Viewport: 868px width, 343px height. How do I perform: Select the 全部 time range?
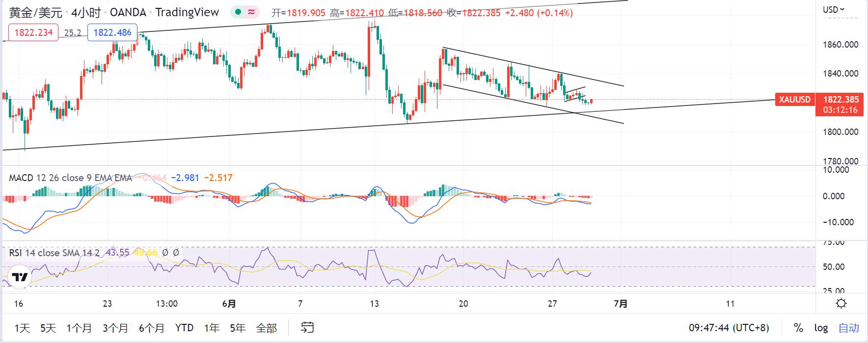267,328
